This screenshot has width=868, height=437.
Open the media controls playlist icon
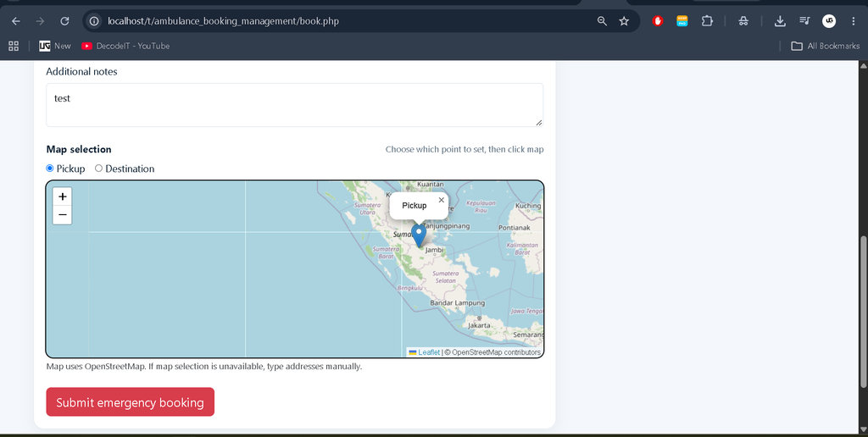[804, 21]
